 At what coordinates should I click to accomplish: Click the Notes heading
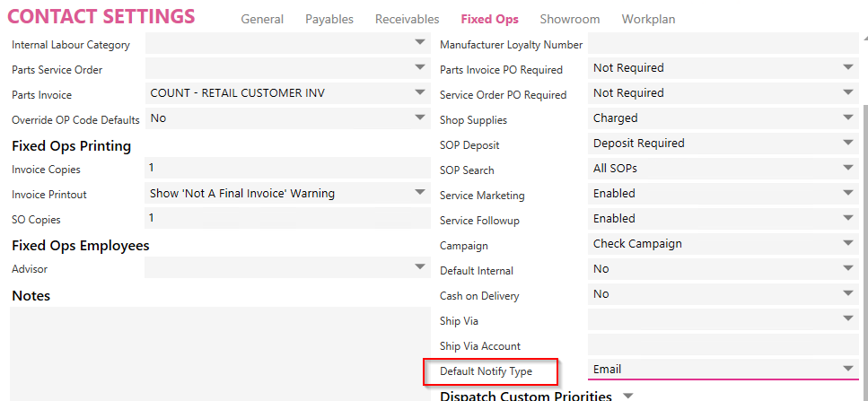31,296
